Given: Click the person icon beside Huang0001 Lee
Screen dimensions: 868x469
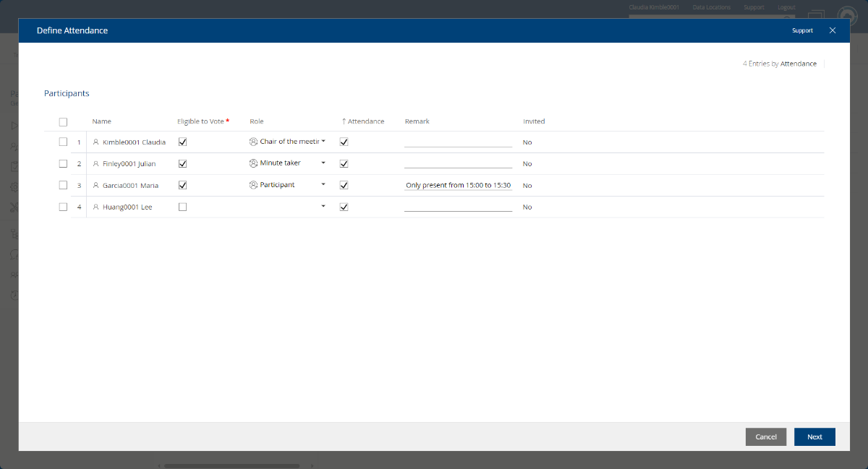Looking at the screenshot, I should tap(95, 207).
